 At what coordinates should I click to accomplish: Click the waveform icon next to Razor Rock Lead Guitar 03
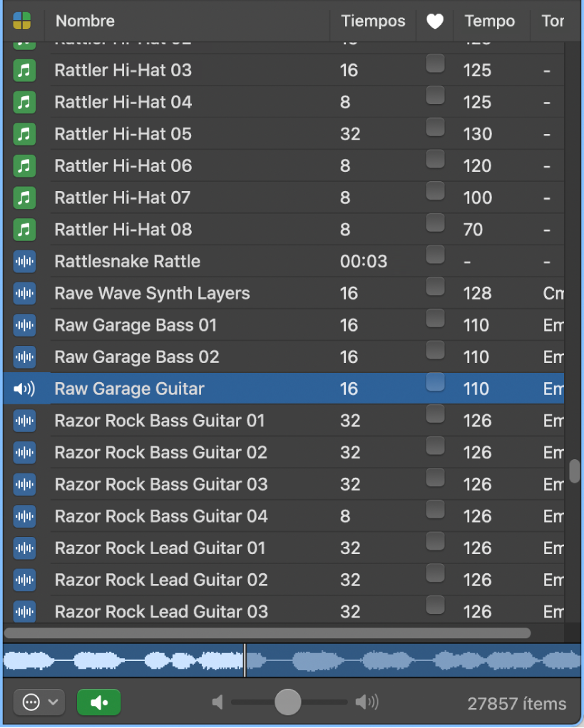(24, 612)
